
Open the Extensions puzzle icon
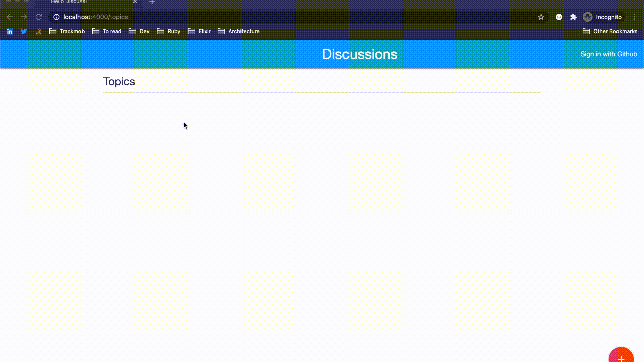573,17
